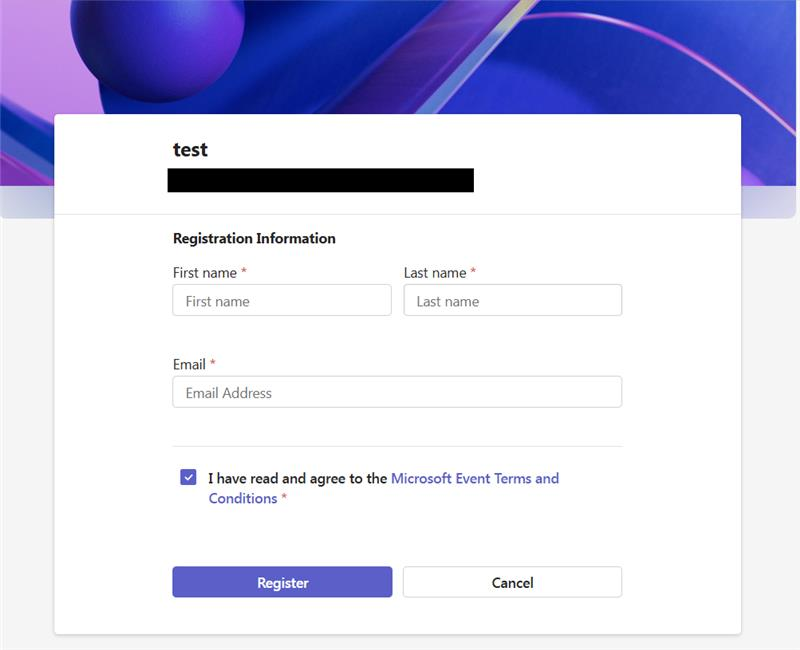The height and width of the screenshot is (650, 800).
Task: Click the Cancel button
Action: [x=512, y=583]
